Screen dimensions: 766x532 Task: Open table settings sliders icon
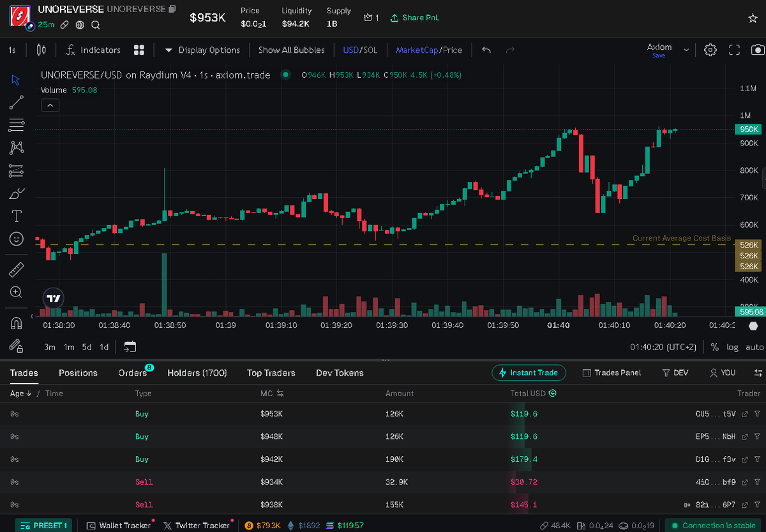pos(759,373)
